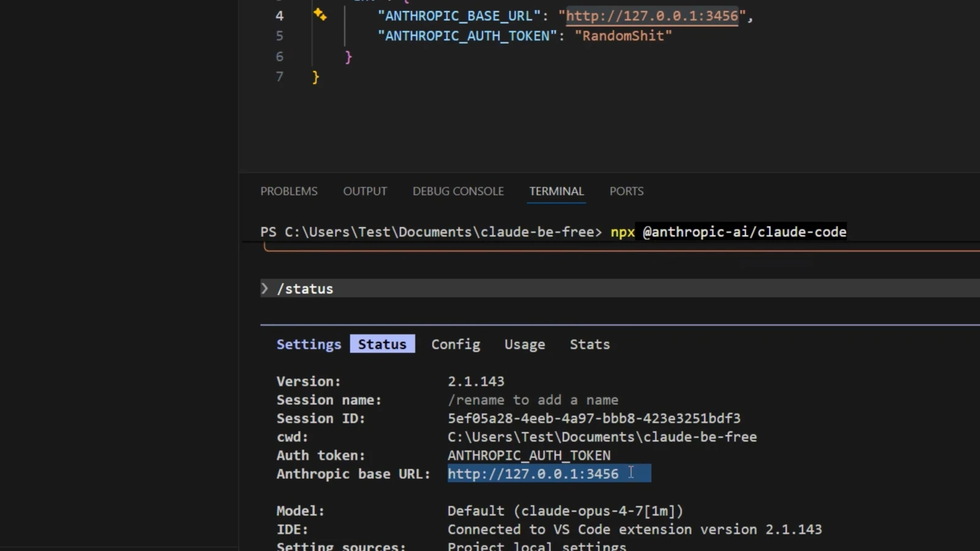The width and height of the screenshot is (980, 551).
Task: Switch to the Config tab
Action: 456,344
